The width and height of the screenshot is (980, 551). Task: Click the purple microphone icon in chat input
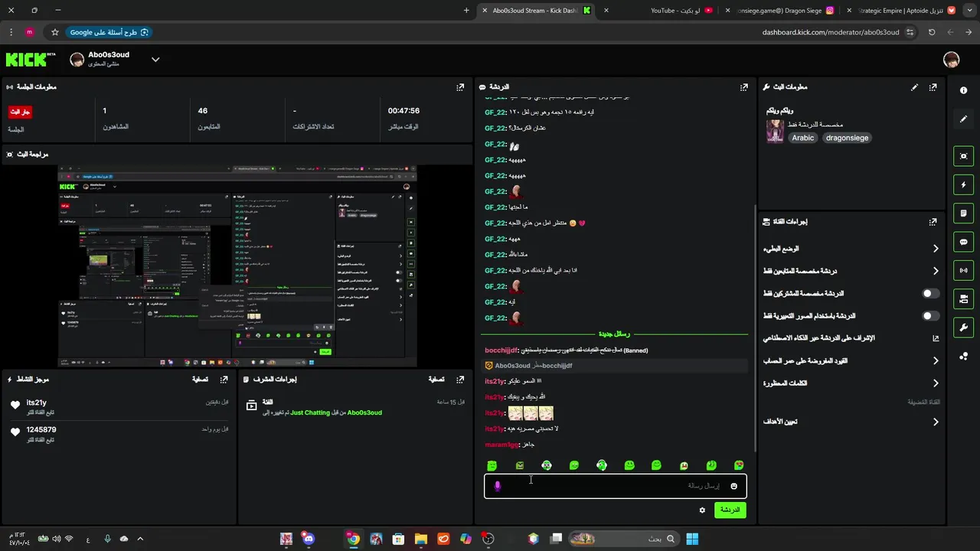pyautogui.click(x=498, y=486)
